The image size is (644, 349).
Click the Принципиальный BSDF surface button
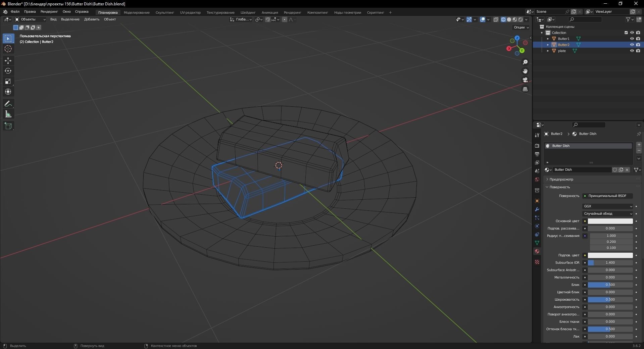pyautogui.click(x=608, y=196)
